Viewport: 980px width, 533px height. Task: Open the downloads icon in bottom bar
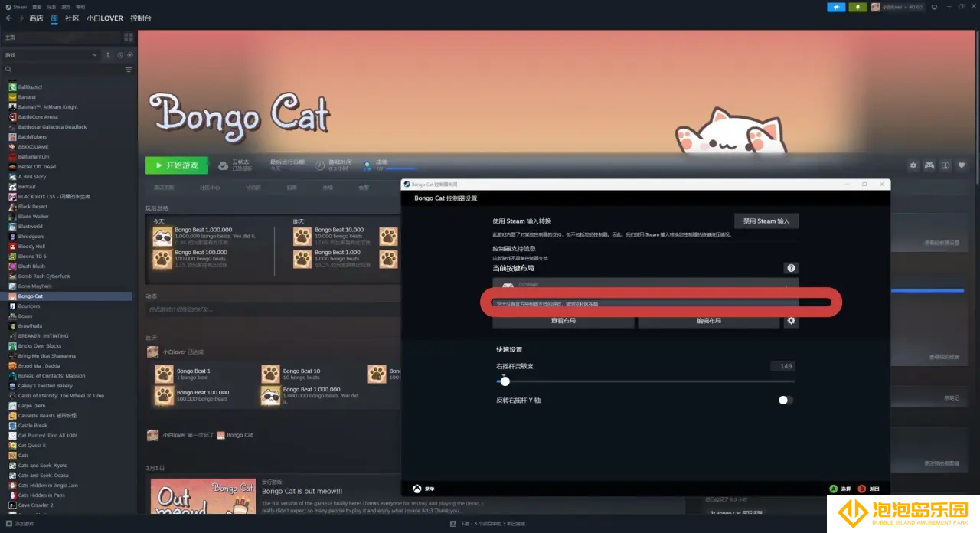click(453, 524)
